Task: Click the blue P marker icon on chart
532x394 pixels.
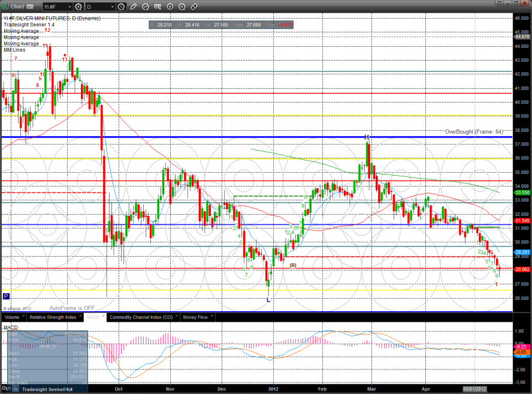Action: point(6,296)
